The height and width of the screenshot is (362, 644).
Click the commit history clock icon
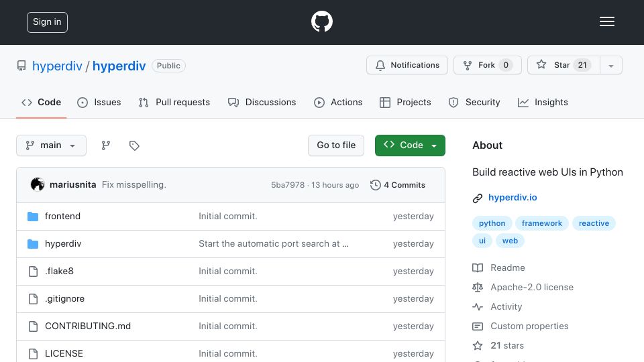(376, 185)
